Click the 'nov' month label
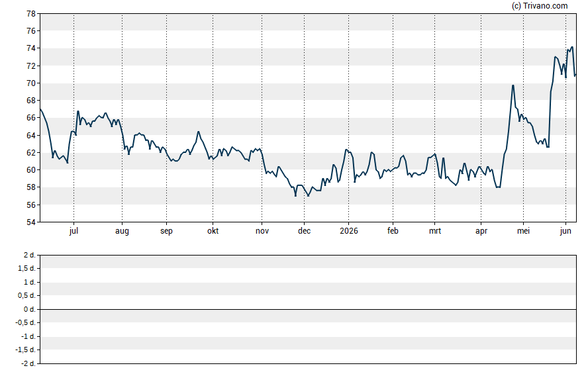This screenshot has width=588, height=374. [262, 231]
